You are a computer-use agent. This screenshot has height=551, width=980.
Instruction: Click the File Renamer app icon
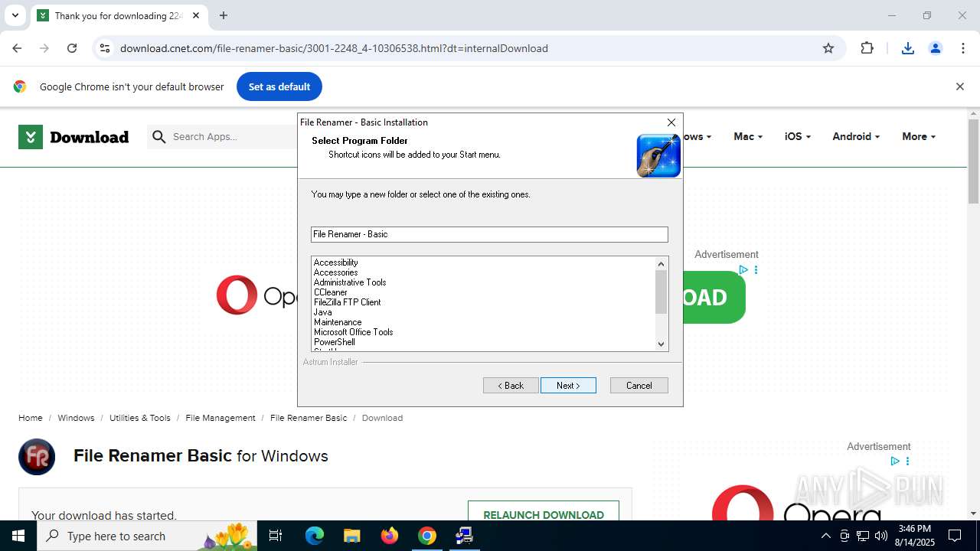pyautogui.click(x=37, y=457)
